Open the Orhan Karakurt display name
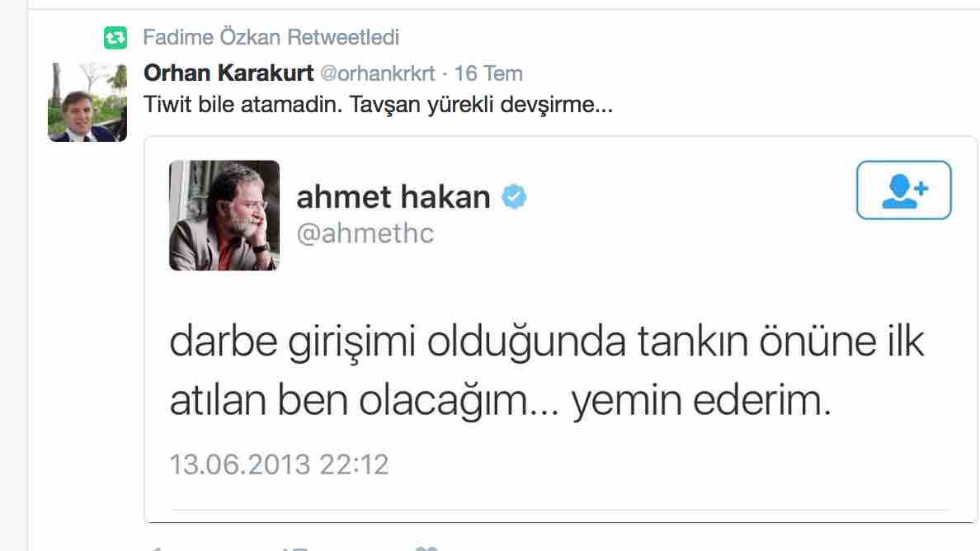Viewport: 980px width, 551px height. [229, 73]
